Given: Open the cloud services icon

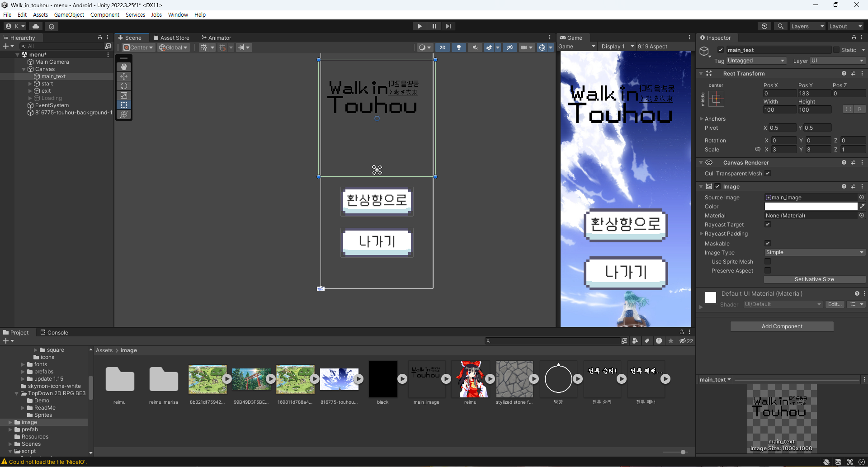Looking at the screenshot, I should pos(36,26).
